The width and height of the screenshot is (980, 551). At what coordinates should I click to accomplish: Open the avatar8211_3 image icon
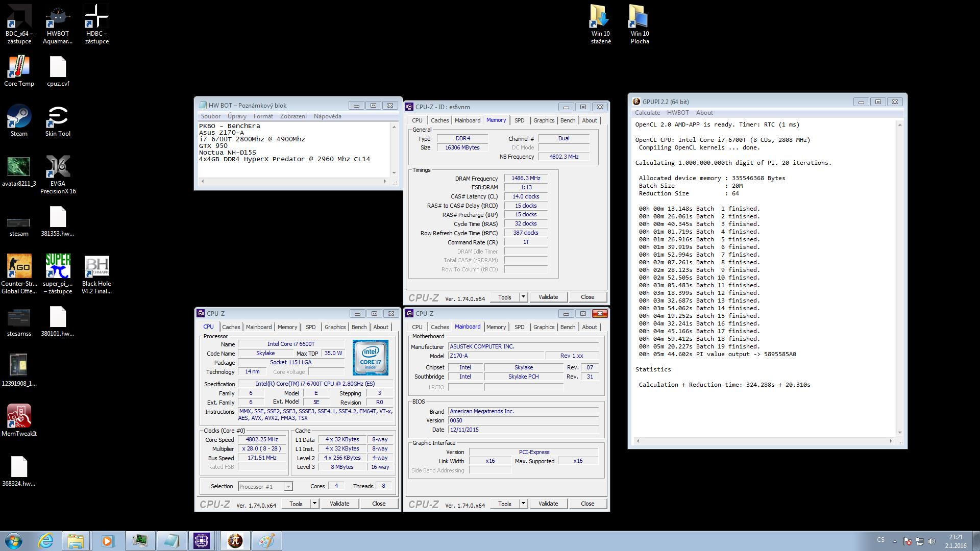click(x=19, y=171)
